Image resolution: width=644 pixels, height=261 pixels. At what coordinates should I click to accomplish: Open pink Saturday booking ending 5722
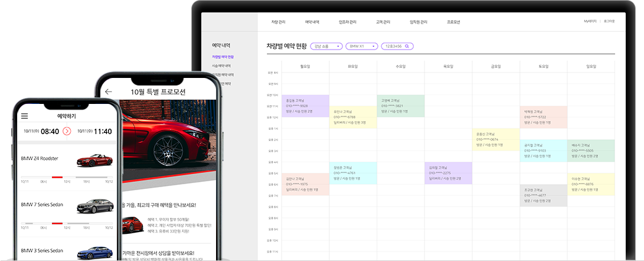click(x=544, y=117)
